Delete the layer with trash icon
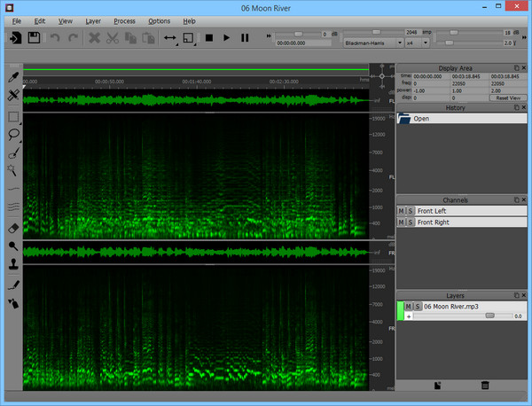Image resolution: width=532 pixels, height=406 pixels. 484,385
